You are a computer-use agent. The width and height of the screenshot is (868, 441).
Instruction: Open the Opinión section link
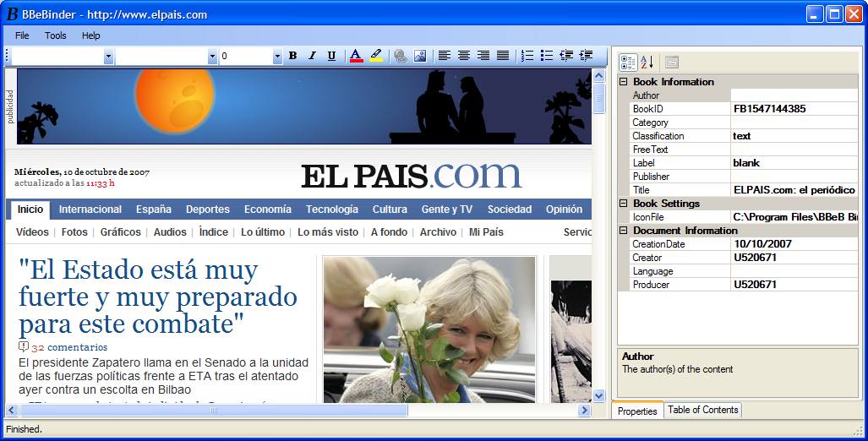(564, 210)
